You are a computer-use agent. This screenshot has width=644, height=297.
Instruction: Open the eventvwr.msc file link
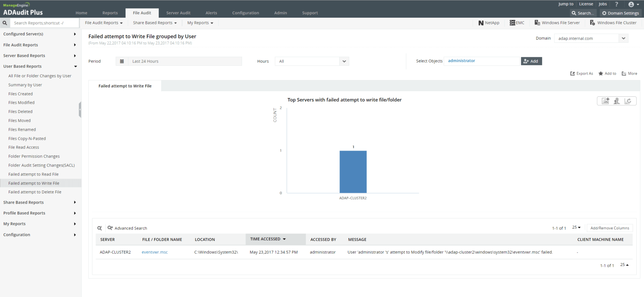point(155,252)
